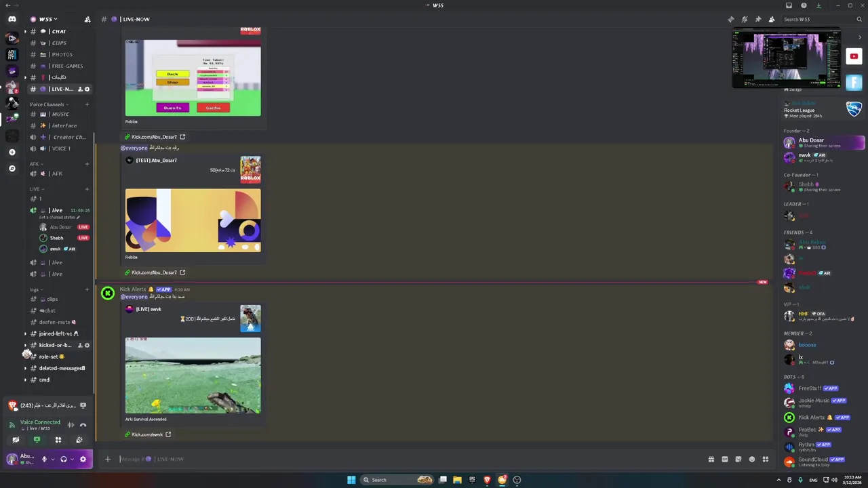This screenshot has height=488, width=868.
Task: Open the PHOTOS text channel
Action: (58, 54)
